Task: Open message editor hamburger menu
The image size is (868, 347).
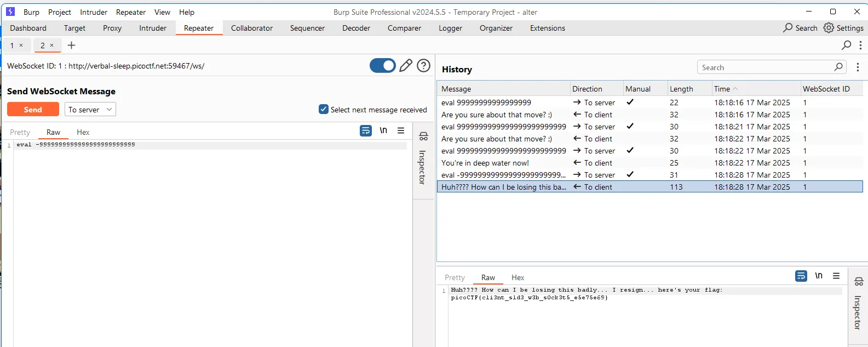Action: point(401,130)
